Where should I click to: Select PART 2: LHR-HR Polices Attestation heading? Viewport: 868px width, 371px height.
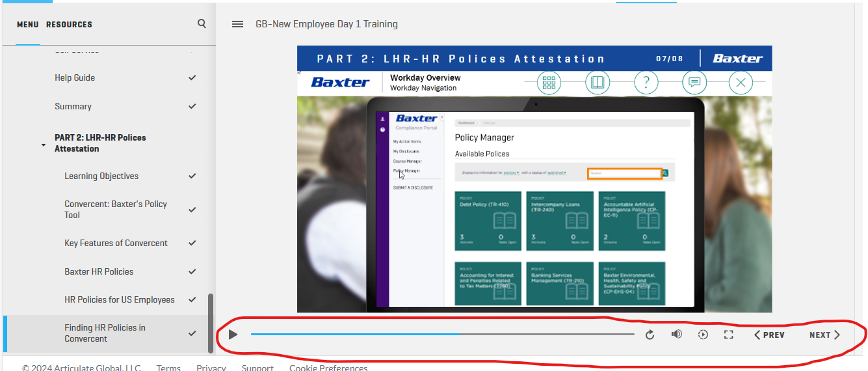click(x=100, y=143)
